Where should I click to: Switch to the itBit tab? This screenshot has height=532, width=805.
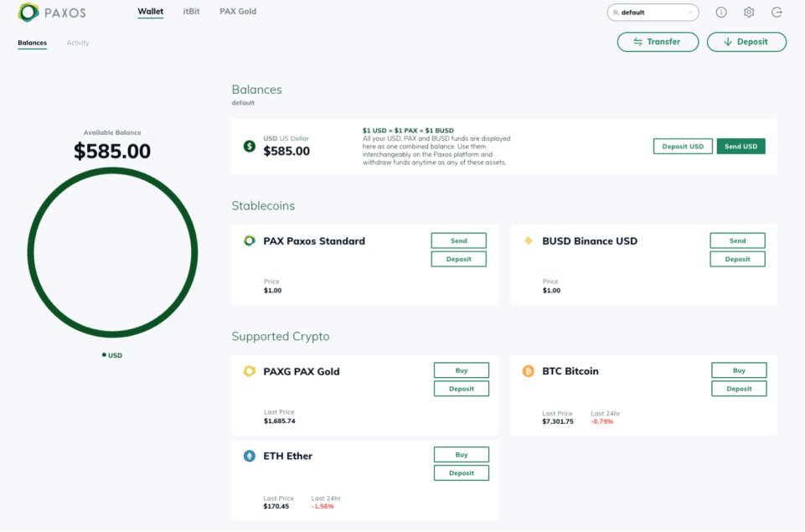pyautogui.click(x=192, y=11)
